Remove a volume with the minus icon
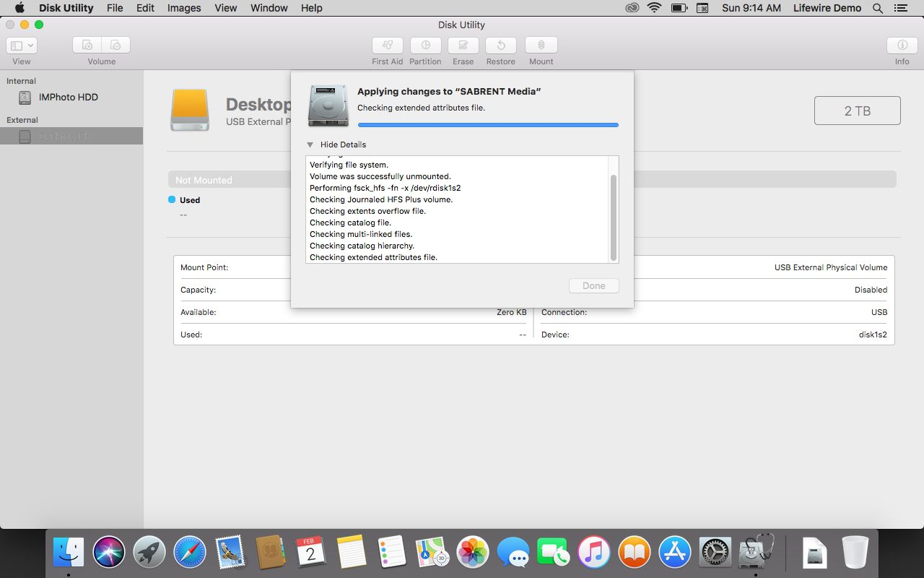Screen dimensions: 924x578 [x=116, y=45]
